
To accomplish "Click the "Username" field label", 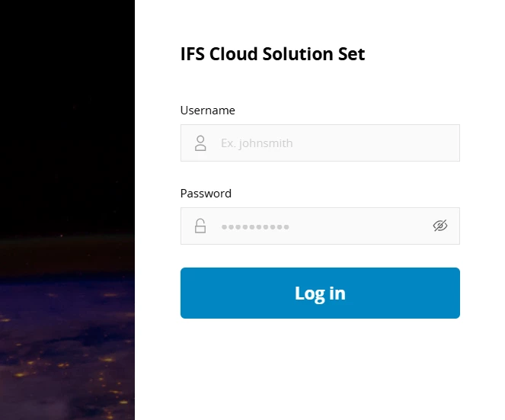I will tap(207, 111).
